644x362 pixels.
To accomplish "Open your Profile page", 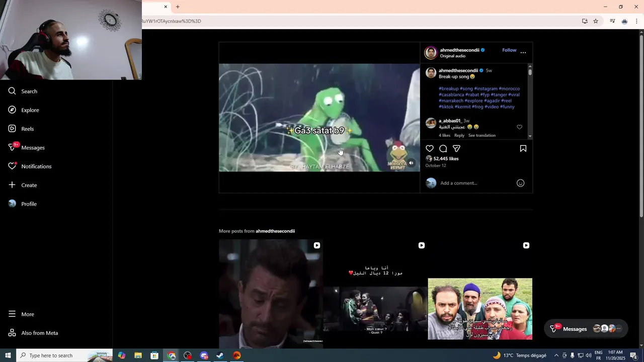I will point(23,204).
